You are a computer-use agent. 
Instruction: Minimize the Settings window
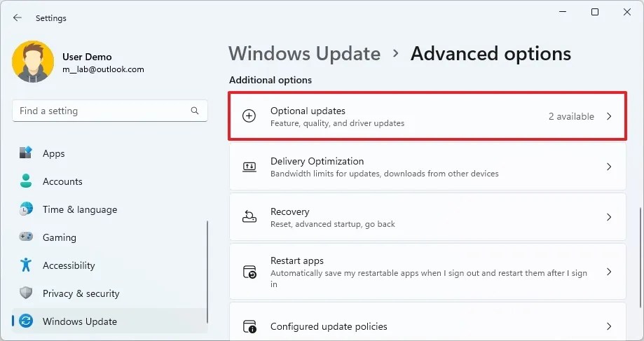(563, 12)
